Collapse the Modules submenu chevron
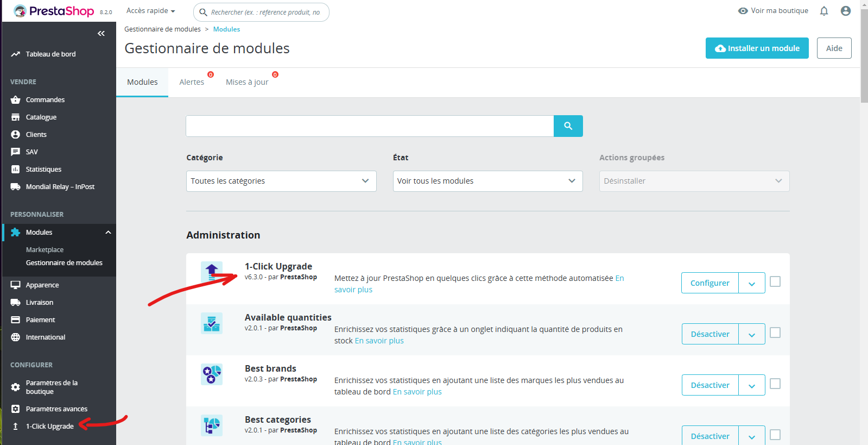This screenshot has width=868, height=445. point(108,232)
